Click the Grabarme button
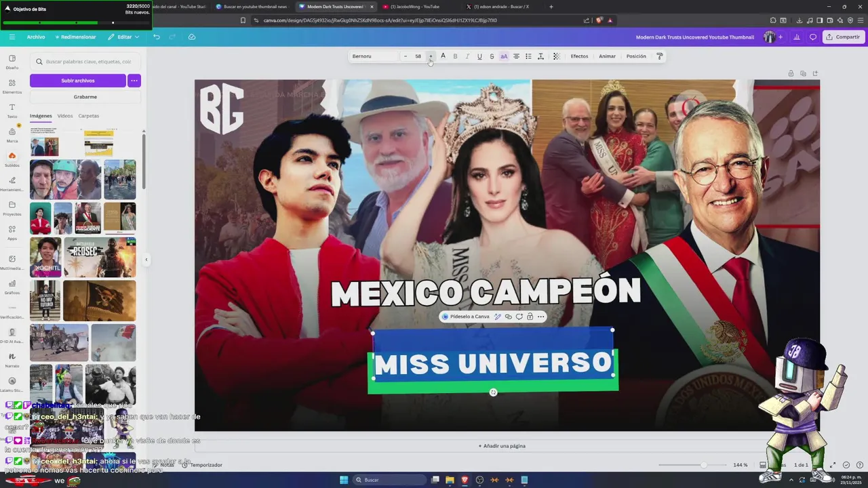 coord(85,97)
